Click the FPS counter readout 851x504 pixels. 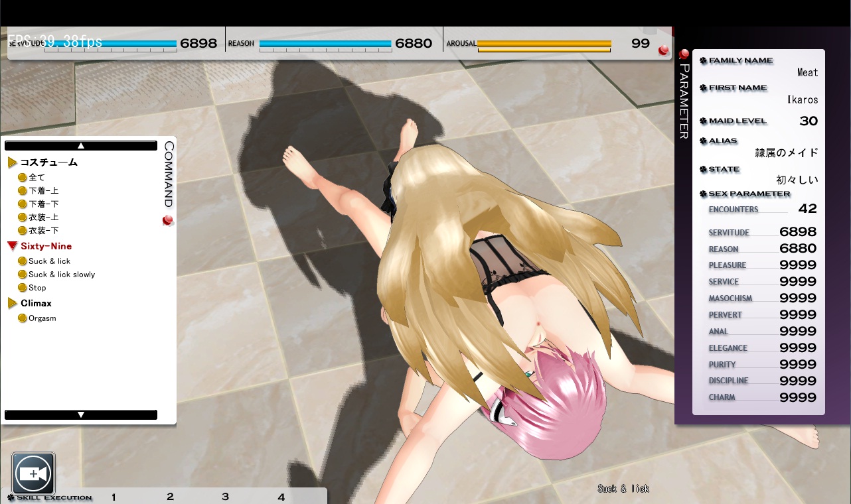click(x=55, y=42)
